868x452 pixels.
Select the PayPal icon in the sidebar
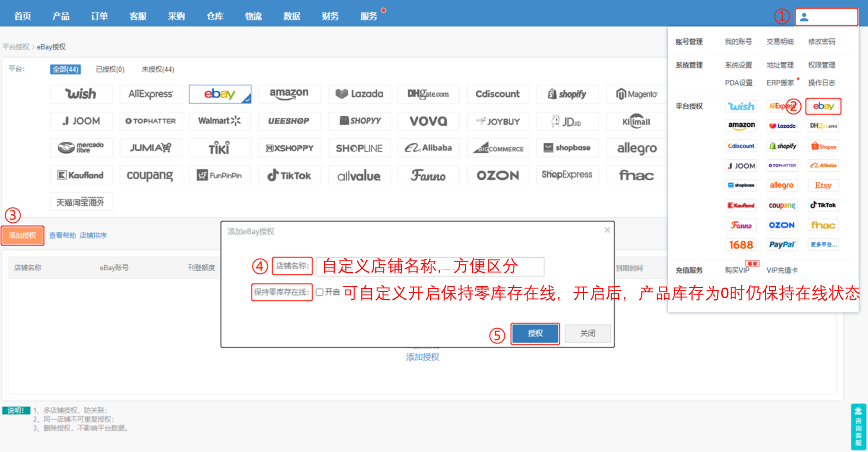pyautogui.click(x=782, y=245)
